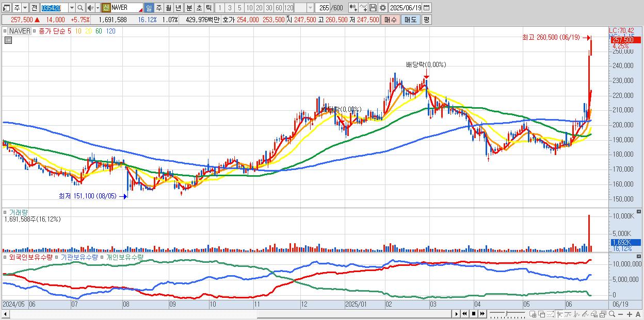Screen dimensions: 644x320
Task: Select the '년' yearly period tab
Action: pyautogui.click(x=178, y=8)
